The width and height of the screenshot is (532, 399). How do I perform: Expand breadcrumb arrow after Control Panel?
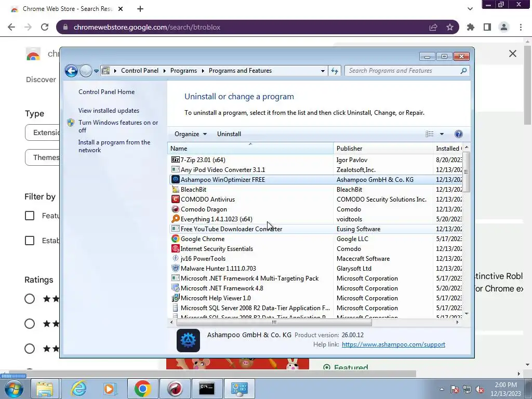pos(165,71)
